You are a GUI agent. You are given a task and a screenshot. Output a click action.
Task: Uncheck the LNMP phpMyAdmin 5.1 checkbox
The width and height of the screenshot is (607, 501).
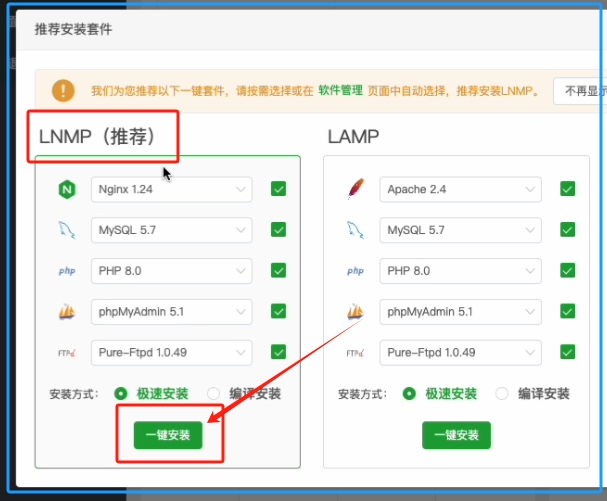coord(278,311)
